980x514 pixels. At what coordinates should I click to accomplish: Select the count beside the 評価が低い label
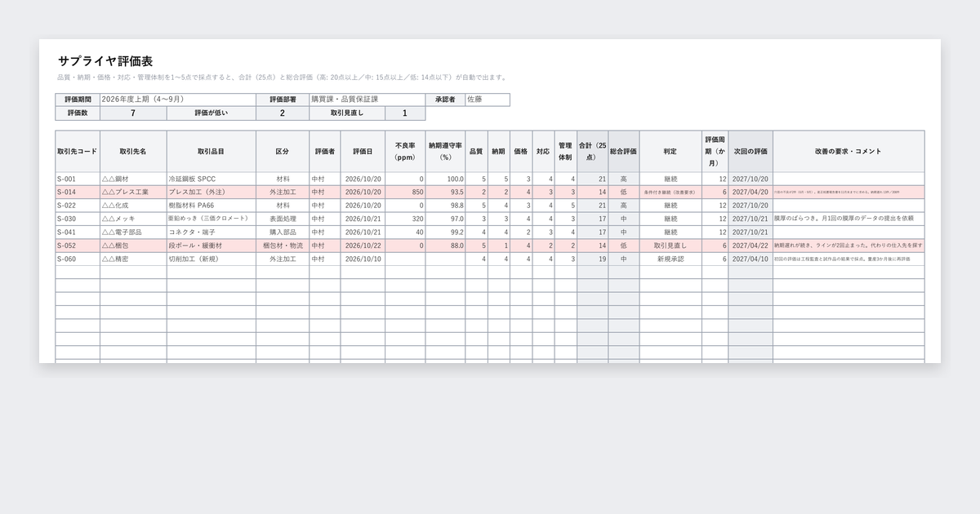point(283,113)
